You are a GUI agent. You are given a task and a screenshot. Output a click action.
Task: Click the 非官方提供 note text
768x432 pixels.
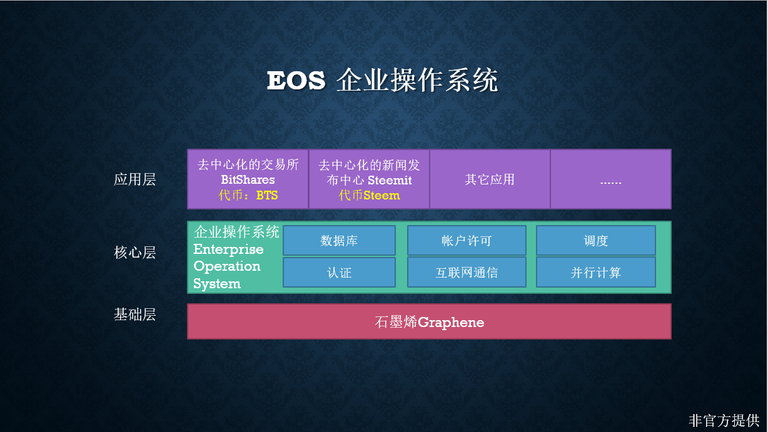point(724,420)
